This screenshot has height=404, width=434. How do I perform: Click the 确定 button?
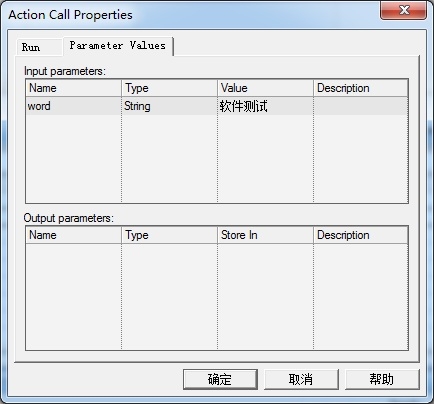click(220, 379)
